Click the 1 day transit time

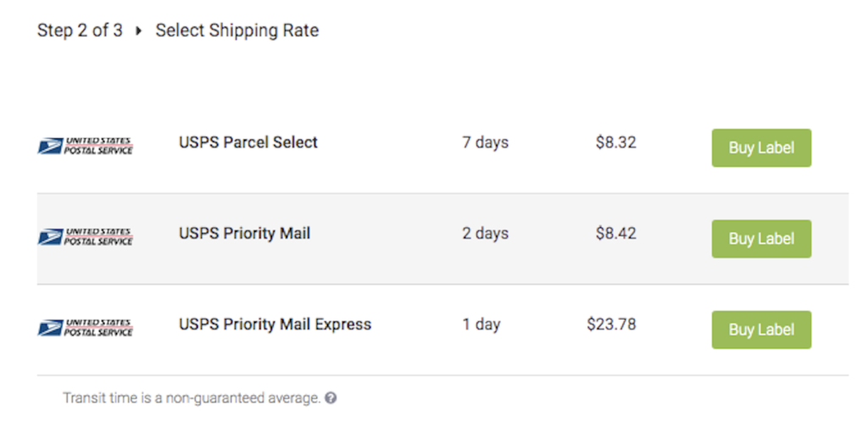pos(481,324)
